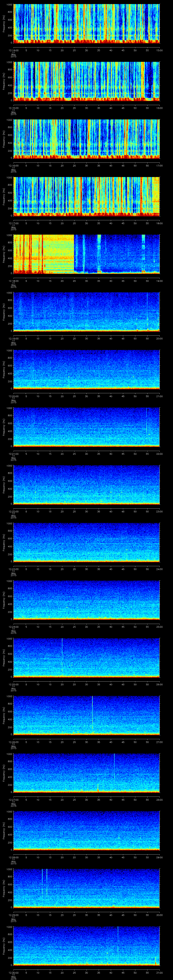Screen dimensions: 173x980
Task: Click the 12:27:00 time axis label
Action: click(x=14, y=799)
